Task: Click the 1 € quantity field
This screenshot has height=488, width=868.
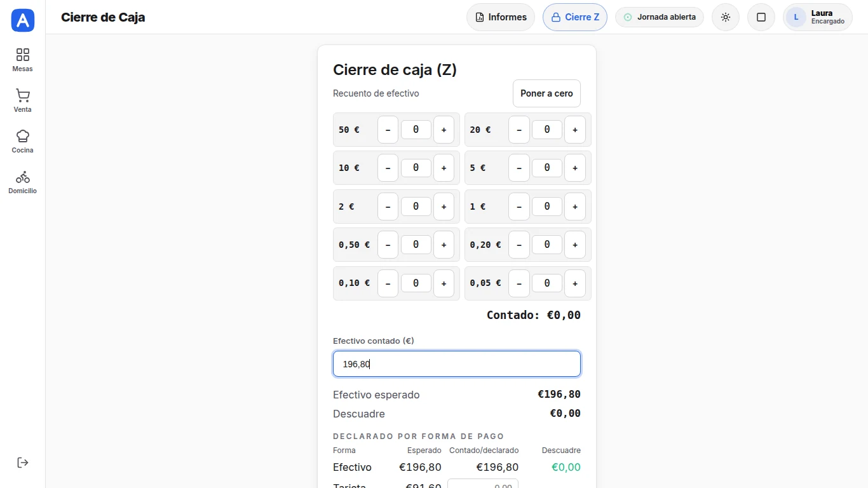Action: 547,207
